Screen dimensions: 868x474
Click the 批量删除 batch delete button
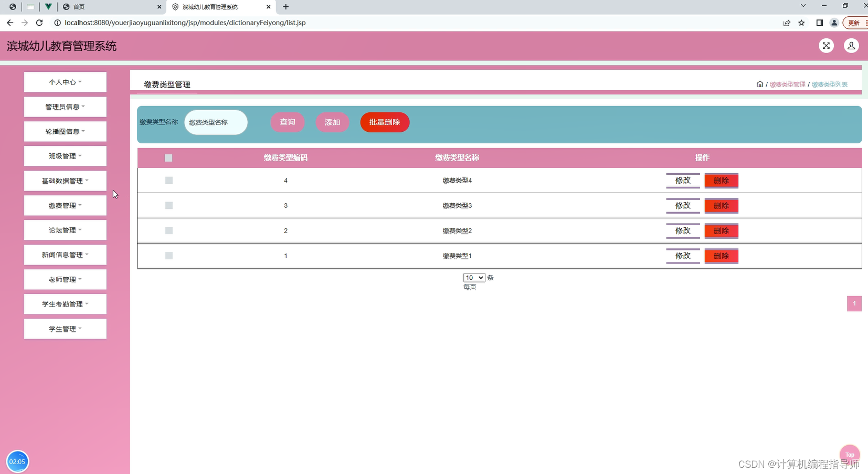click(x=385, y=122)
